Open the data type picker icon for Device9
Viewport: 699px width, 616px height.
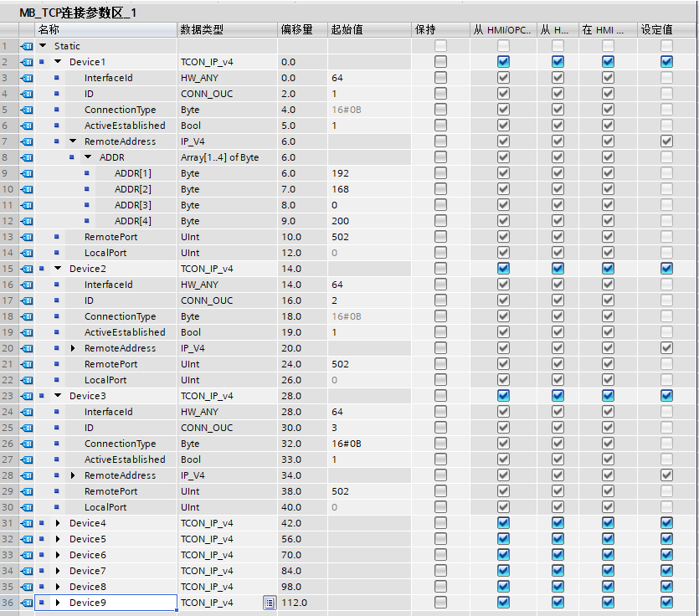pos(270,603)
